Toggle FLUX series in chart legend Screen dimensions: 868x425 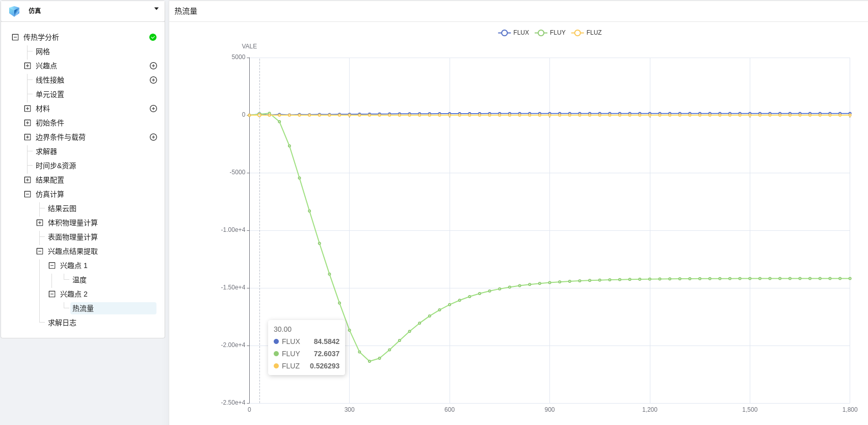point(514,33)
